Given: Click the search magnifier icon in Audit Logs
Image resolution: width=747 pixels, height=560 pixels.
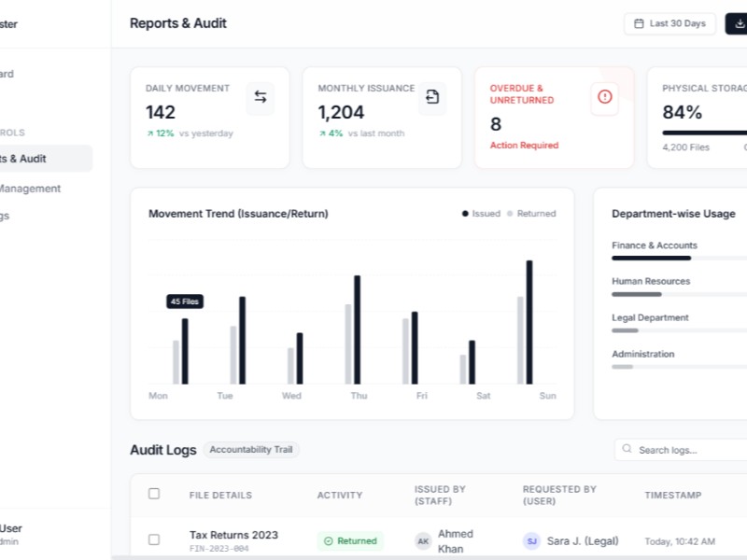Looking at the screenshot, I should pos(626,449).
